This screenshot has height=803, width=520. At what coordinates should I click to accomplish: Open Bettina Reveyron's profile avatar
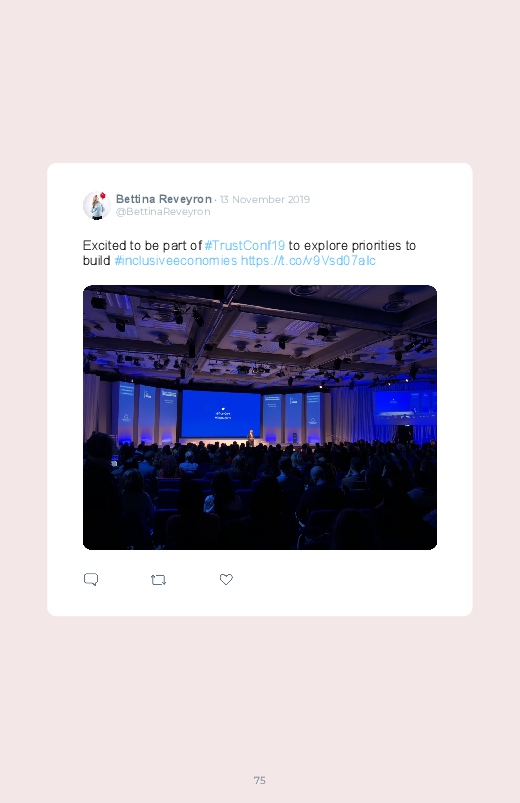(x=97, y=205)
